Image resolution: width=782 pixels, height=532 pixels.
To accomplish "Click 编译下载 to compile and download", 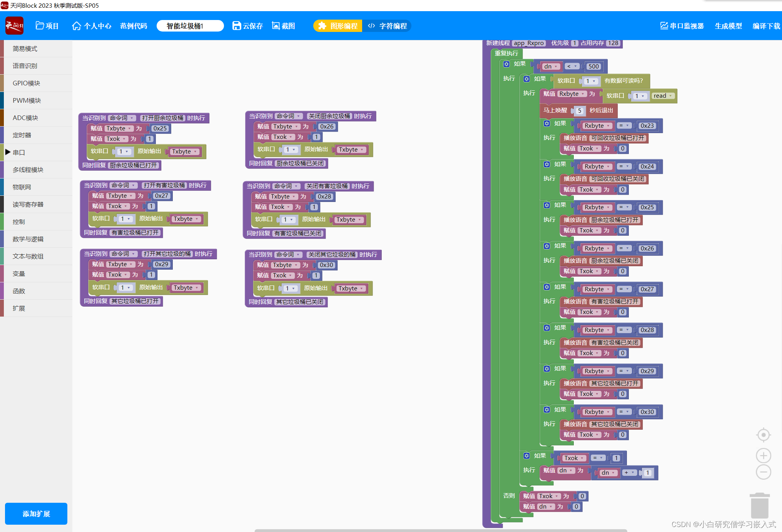I will (x=766, y=26).
